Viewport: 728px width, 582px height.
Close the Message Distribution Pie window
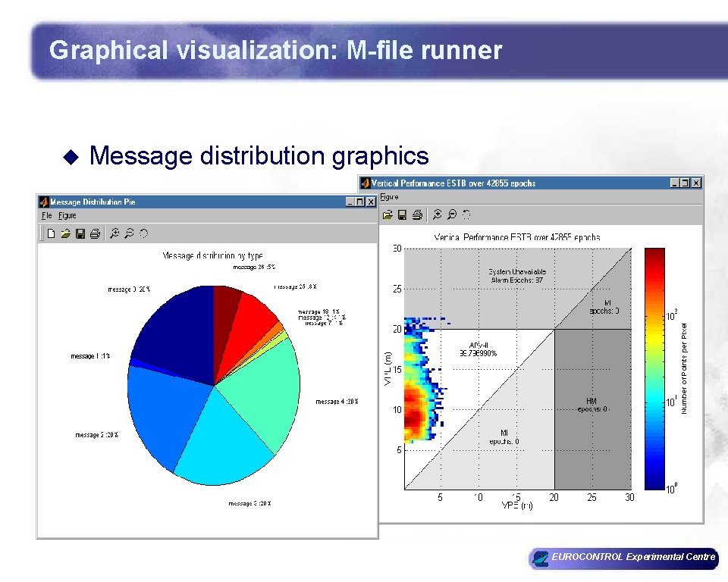tap(371, 202)
